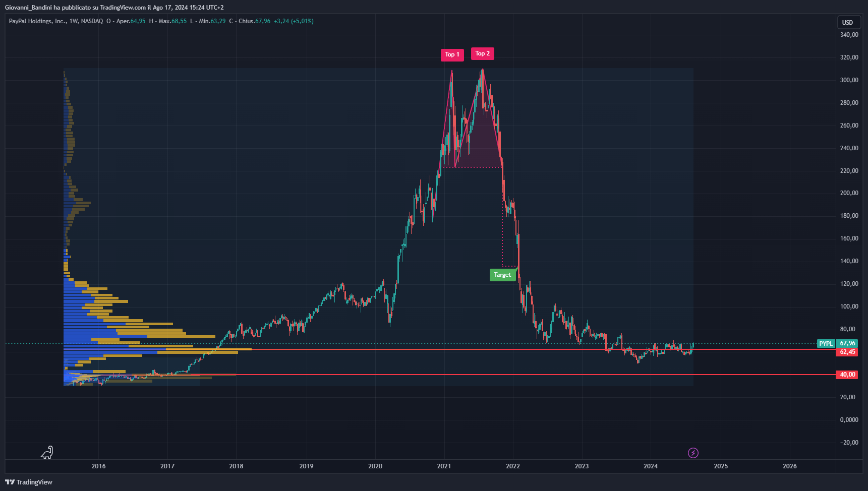
Task: Select the green Target label
Action: pyautogui.click(x=502, y=275)
